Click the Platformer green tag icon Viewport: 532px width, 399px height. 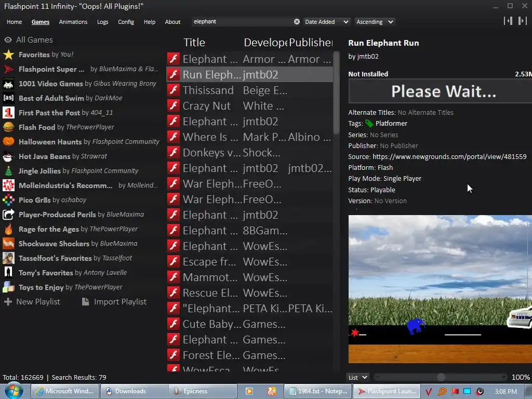point(369,124)
